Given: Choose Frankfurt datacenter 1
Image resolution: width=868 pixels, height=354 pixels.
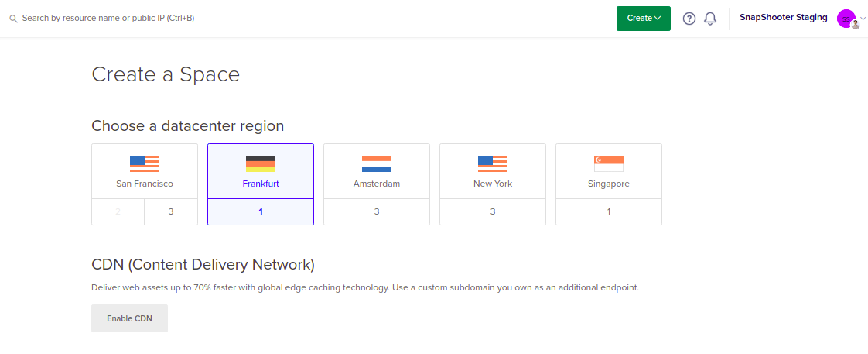Looking at the screenshot, I should point(261,211).
